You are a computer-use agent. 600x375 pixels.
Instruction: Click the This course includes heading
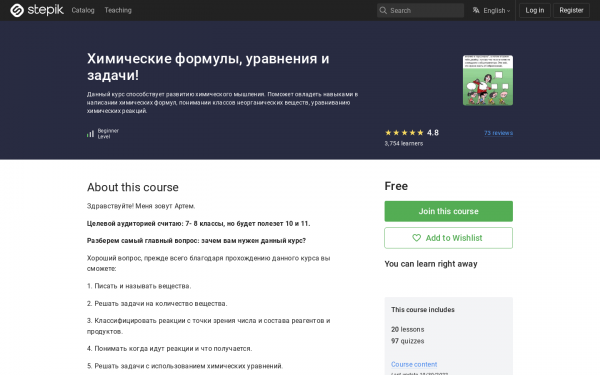coord(423,310)
